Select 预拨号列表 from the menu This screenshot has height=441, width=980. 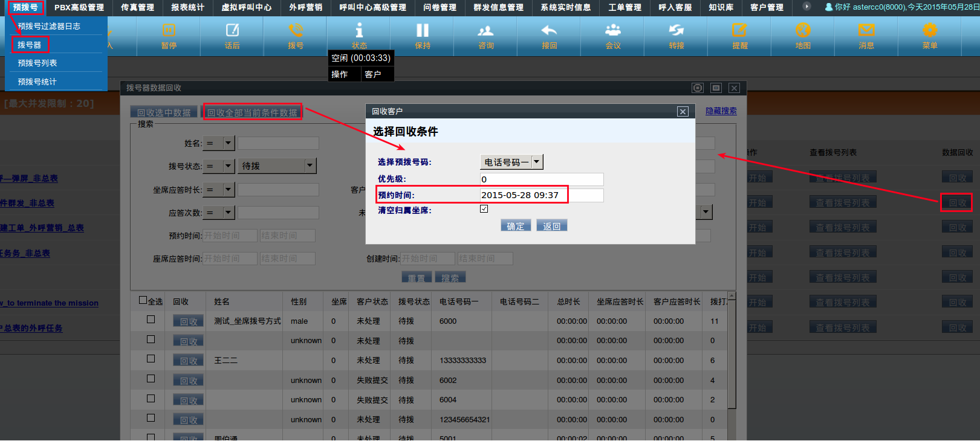37,63
